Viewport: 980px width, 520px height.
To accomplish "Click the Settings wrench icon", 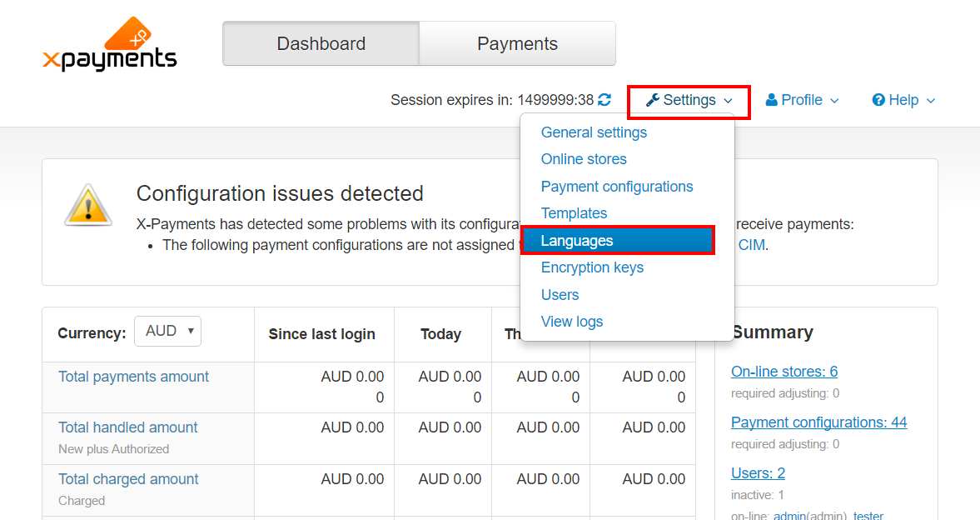I will coord(653,100).
